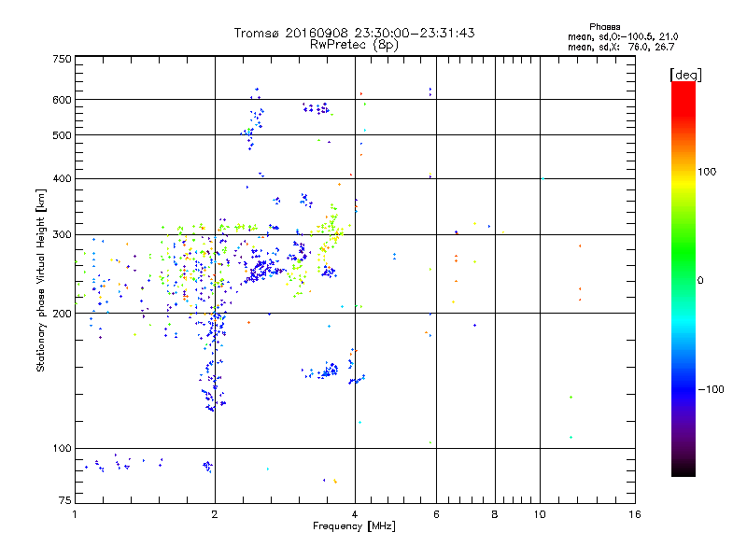
Task: Click x-axis tick label '6'
Action: click(436, 514)
